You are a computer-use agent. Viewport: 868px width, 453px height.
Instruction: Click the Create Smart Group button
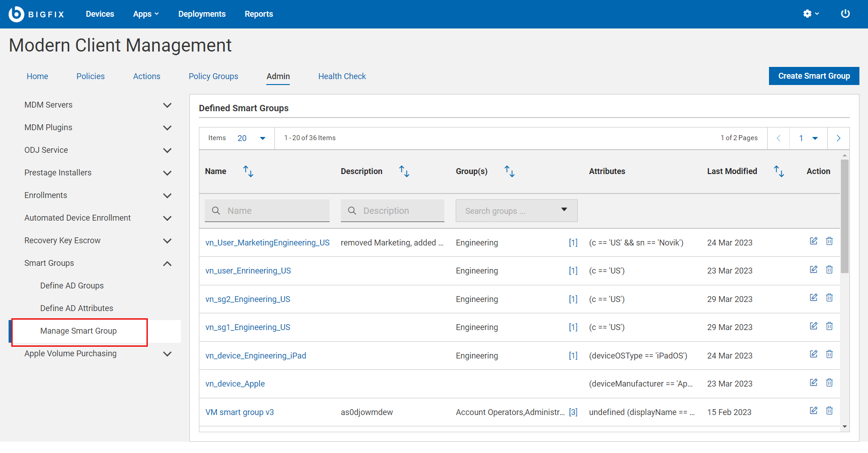click(x=814, y=76)
